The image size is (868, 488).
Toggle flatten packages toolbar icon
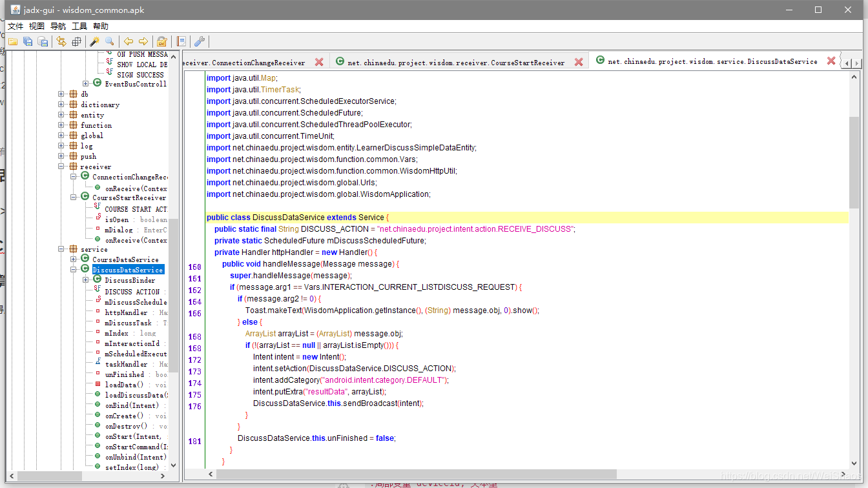coord(76,41)
